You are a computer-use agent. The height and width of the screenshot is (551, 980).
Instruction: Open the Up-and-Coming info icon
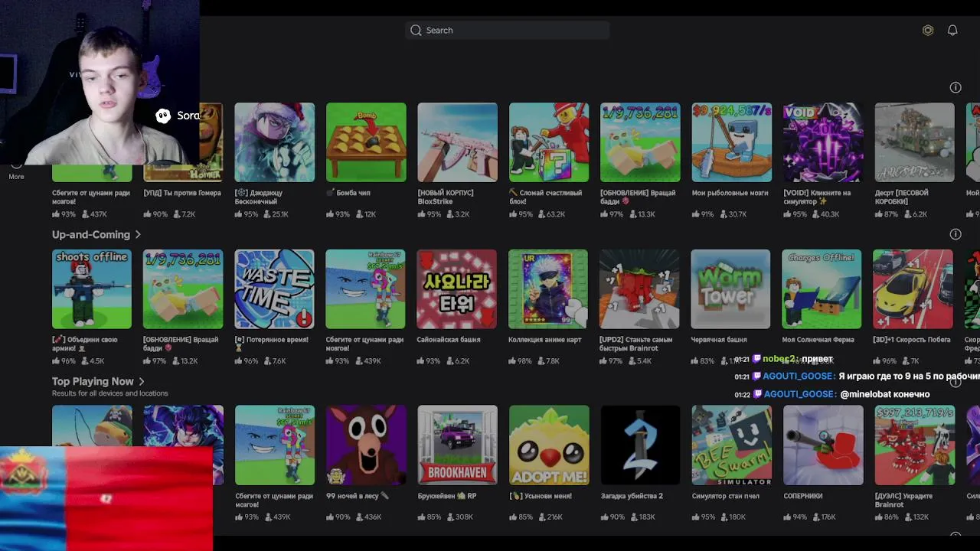pyautogui.click(x=955, y=234)
